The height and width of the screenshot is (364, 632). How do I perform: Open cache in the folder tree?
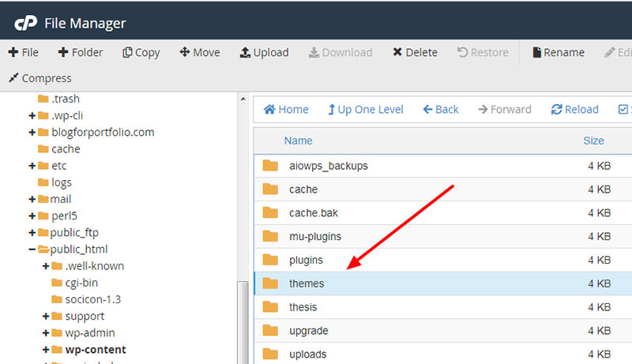[x=66, y=149]
